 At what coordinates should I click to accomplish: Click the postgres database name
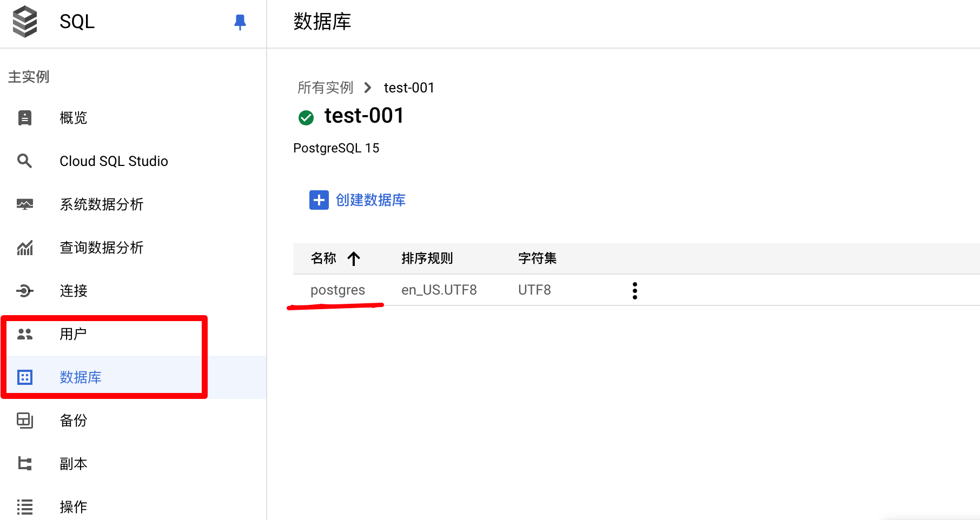tap(338, 290)
